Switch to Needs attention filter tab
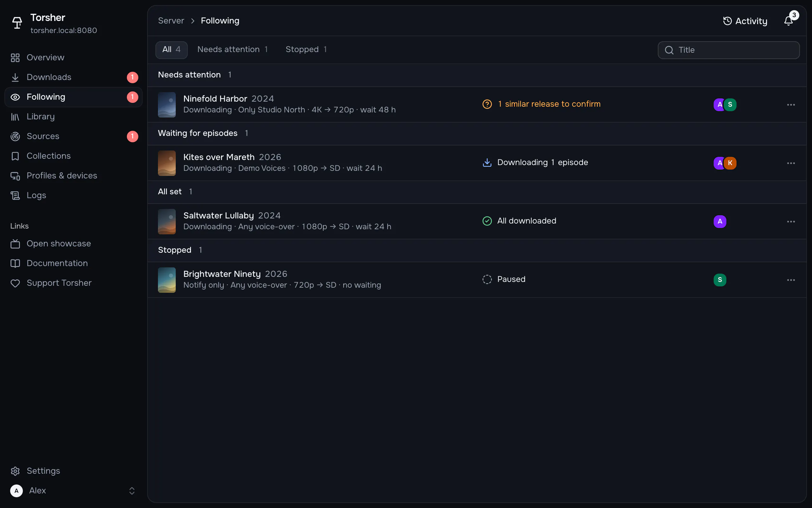This screenshot has height=508, width=812. point(232,50)
